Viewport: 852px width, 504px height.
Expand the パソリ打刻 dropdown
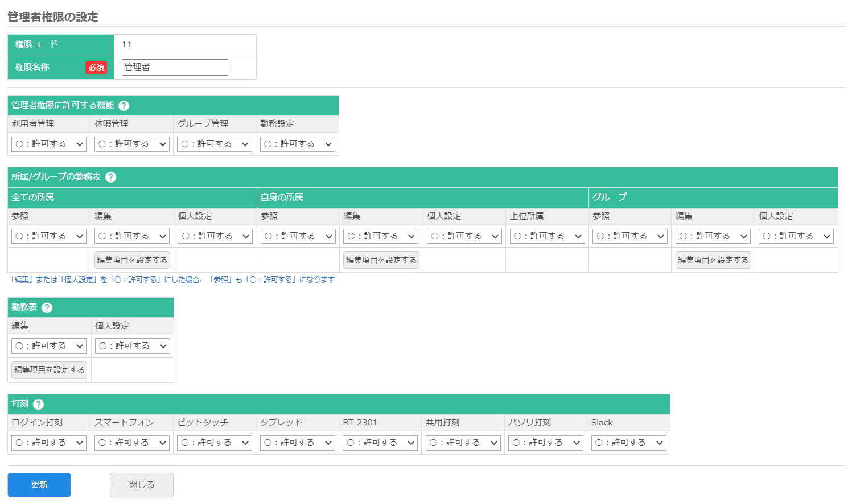tap(546, 443)
